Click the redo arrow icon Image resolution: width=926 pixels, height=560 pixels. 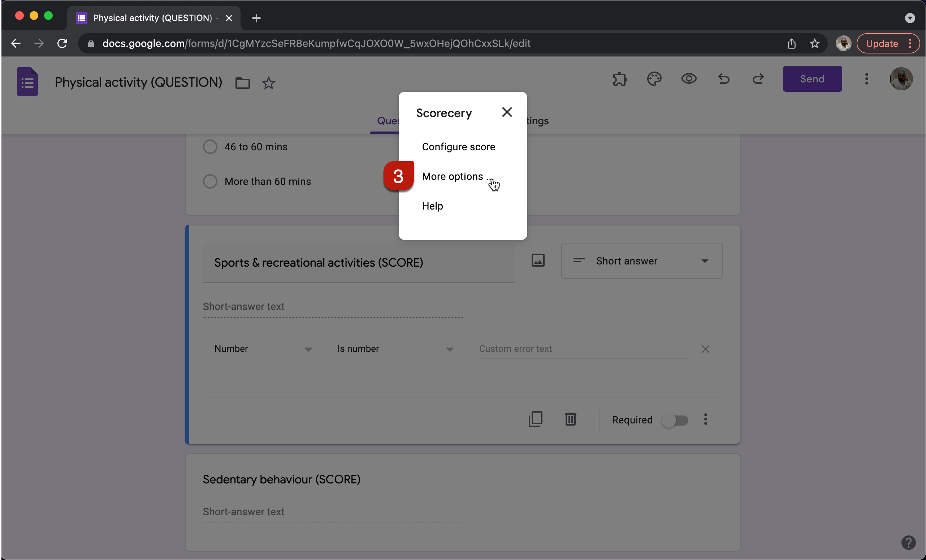758,79
